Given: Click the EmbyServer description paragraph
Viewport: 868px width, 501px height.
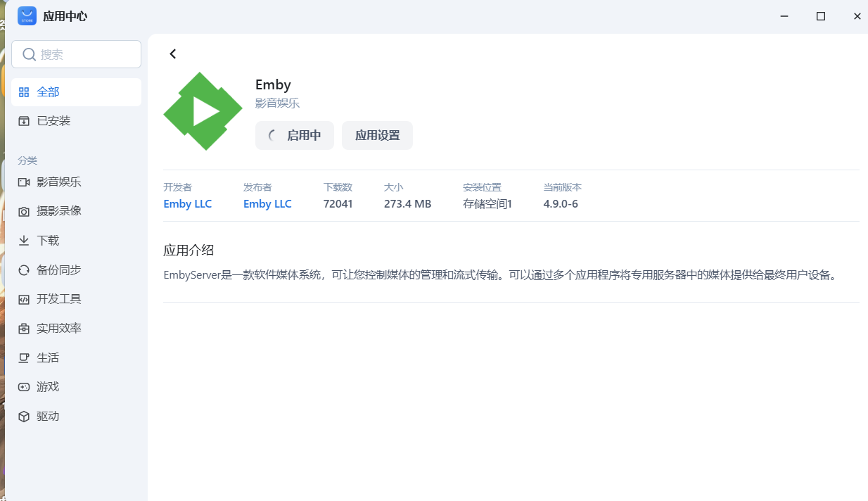Looking at the screenshot, I should 501,275.
